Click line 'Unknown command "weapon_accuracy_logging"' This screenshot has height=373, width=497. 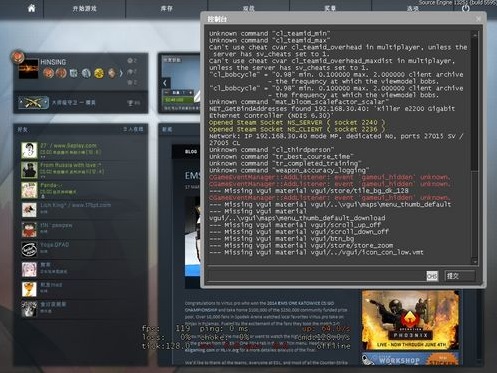289,170
